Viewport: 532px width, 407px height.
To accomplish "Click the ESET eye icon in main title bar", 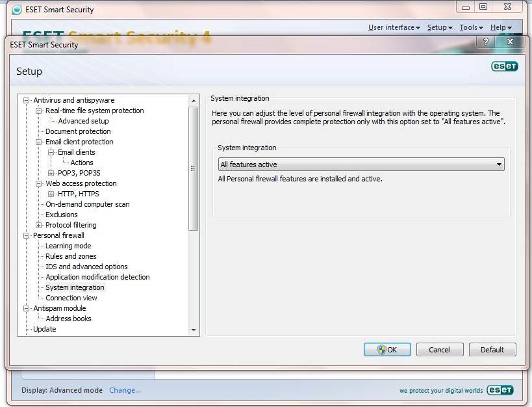I will [17, 10].
